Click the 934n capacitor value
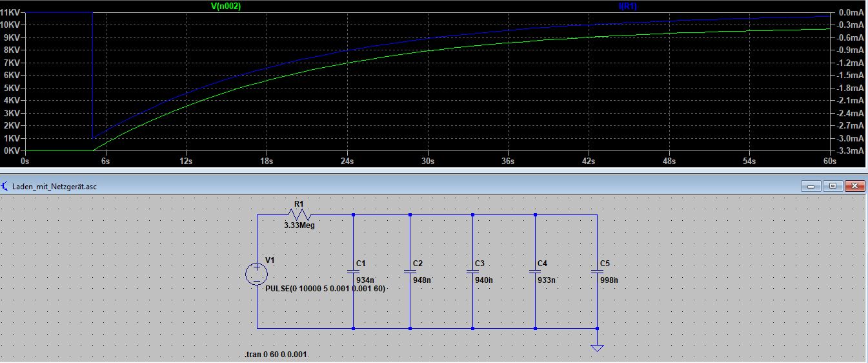Viewport: 868px width, 363px height. (364, 280)
